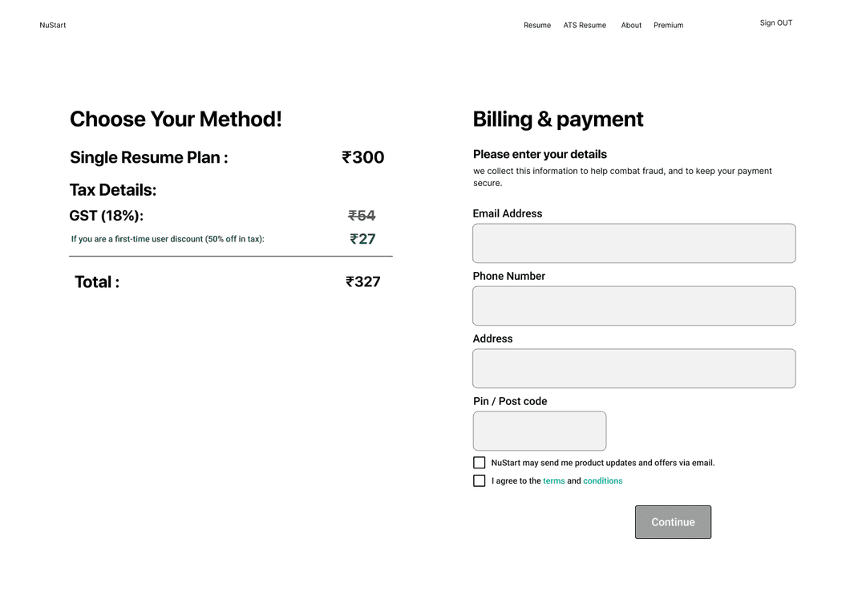Click the ₹300 Single Resume Plan price
Image resolution: width=866 pixels, height=616 pixels.
pyautogui.click(x=363, y=157)
